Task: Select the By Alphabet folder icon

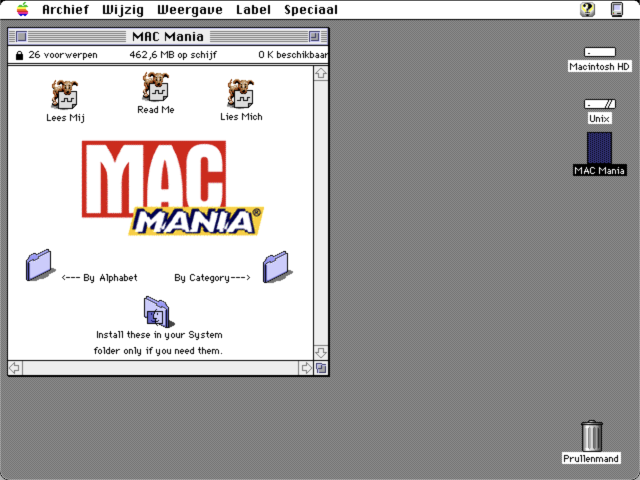Action: pos(40,265)
